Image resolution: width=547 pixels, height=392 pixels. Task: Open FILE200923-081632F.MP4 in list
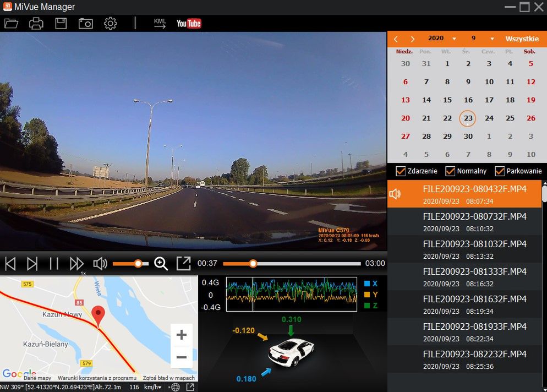pyautogui.click(x=464, y=304)
